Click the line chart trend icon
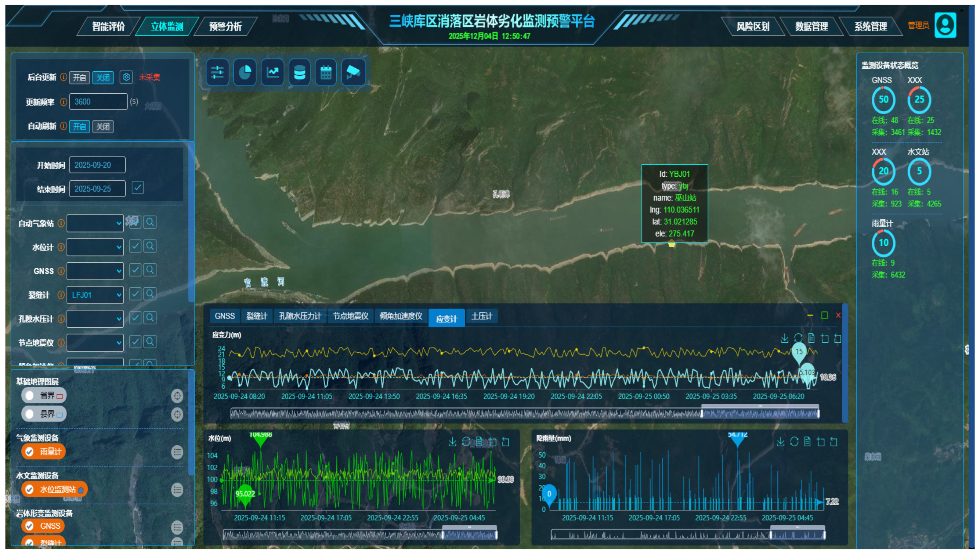 pos(272,72)
